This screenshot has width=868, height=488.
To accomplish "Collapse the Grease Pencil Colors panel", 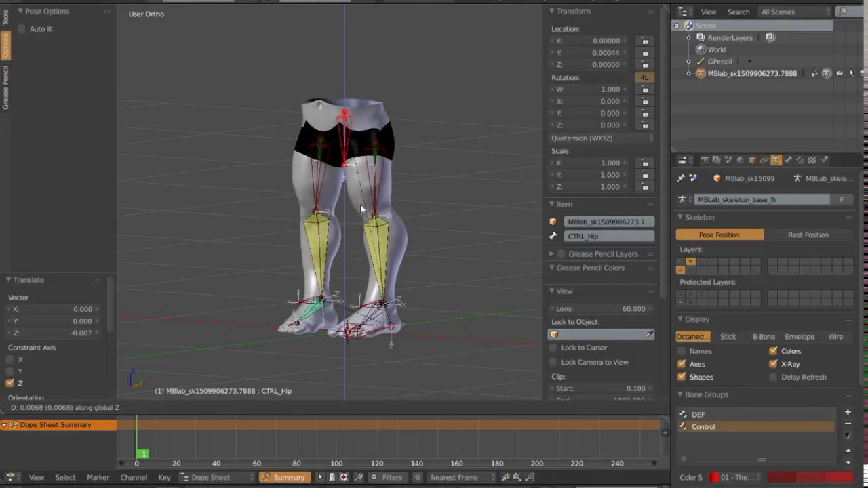I will coord(552,268).
